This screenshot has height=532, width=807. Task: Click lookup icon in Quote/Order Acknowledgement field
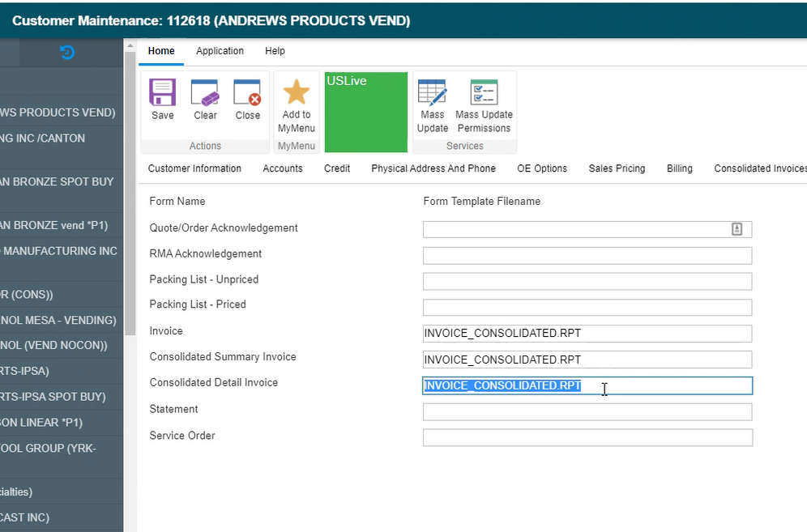pyautogui.click(x=737, y=229)
